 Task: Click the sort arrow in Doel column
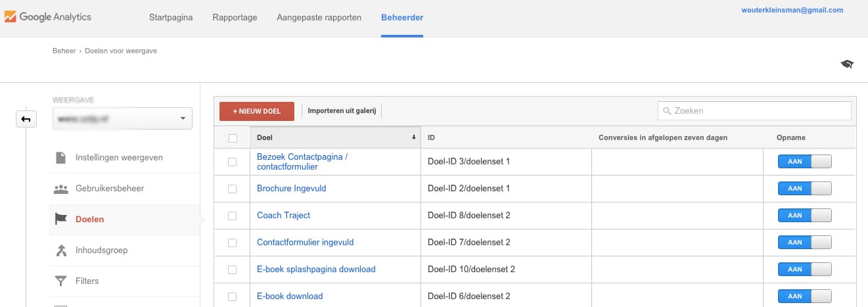(414, 137)
